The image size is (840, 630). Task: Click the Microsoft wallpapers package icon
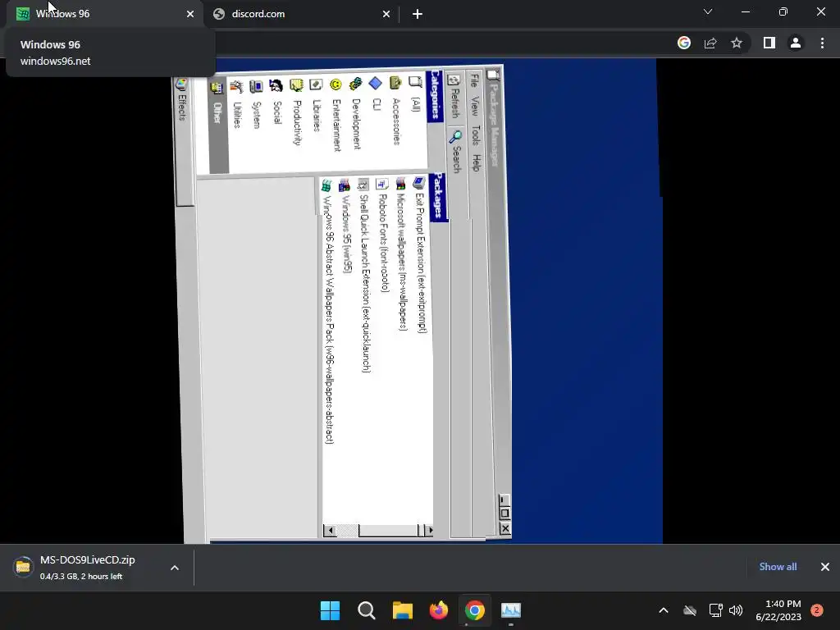(400, 184)
